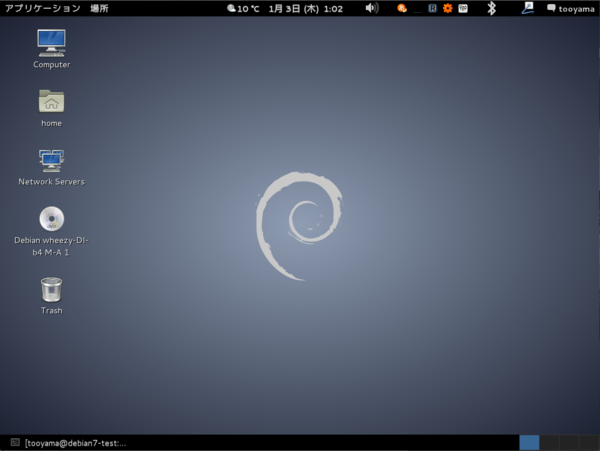
Task: Switch to the second workspace in switcher
Action: [x=549, y=443]
